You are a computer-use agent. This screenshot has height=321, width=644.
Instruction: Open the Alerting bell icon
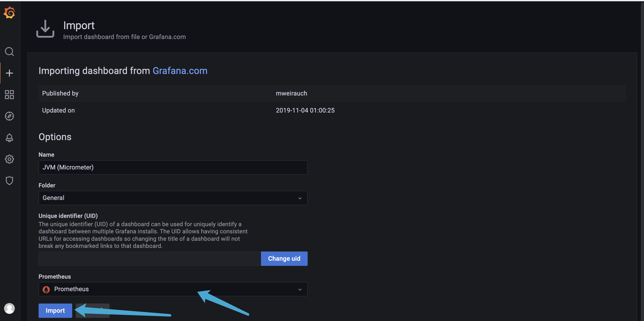[9, 137]
